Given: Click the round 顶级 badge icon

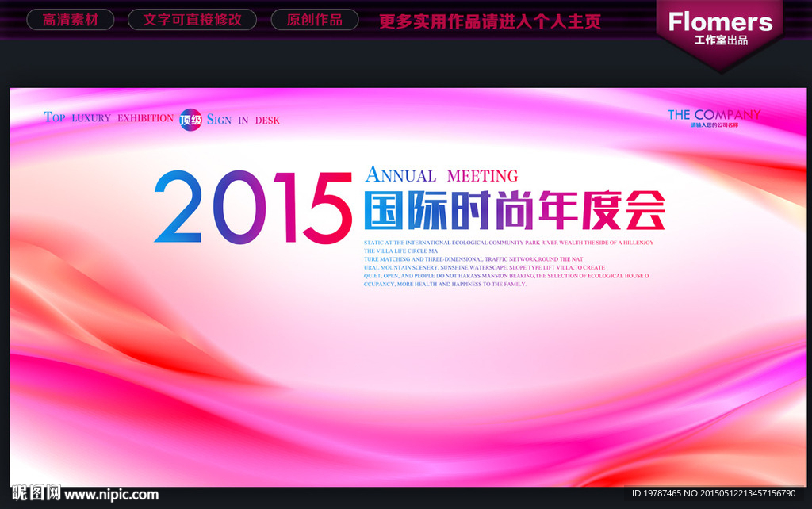Looking at the screenshot, I should click(x=190, y=121).
